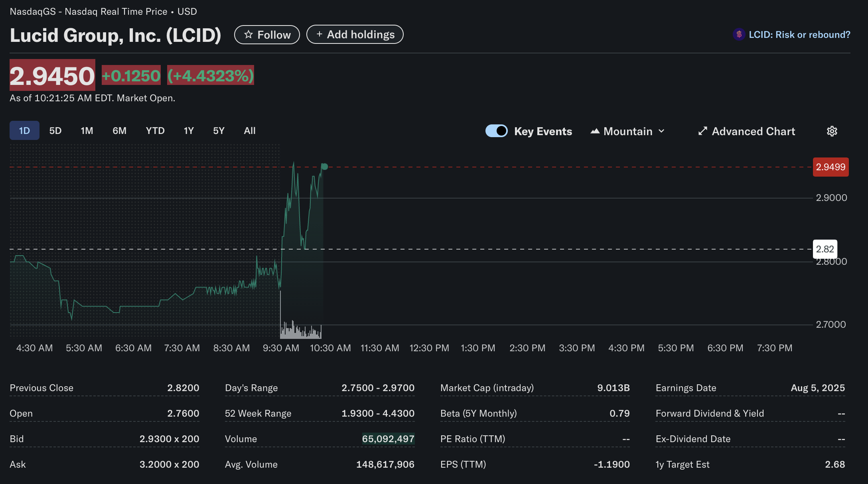
Task: Switch to the 5D time range
Action: [55, 131]
